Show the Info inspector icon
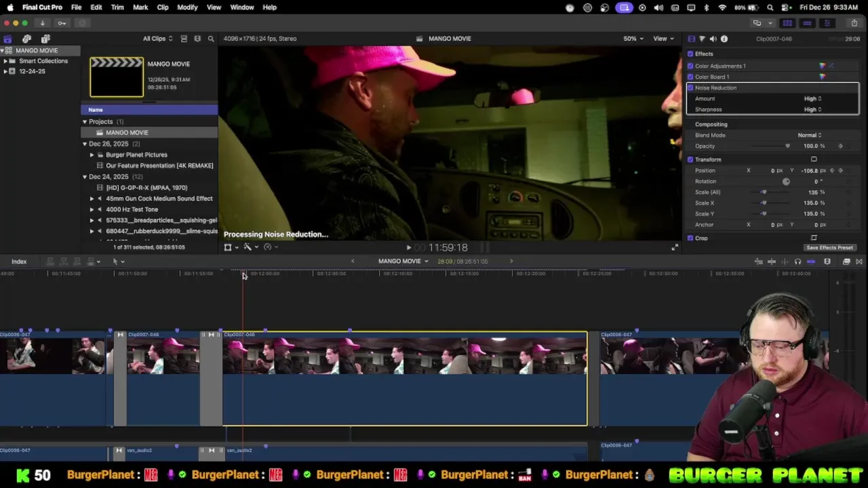The image size is (868, 488). (x=724, y=39)
